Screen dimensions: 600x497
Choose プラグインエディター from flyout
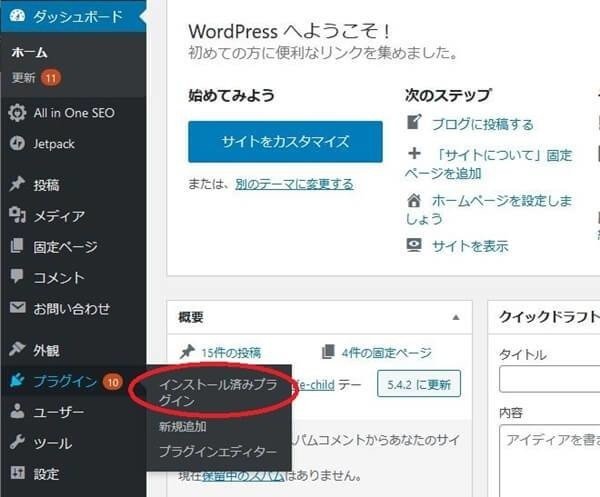click(218, 451)
